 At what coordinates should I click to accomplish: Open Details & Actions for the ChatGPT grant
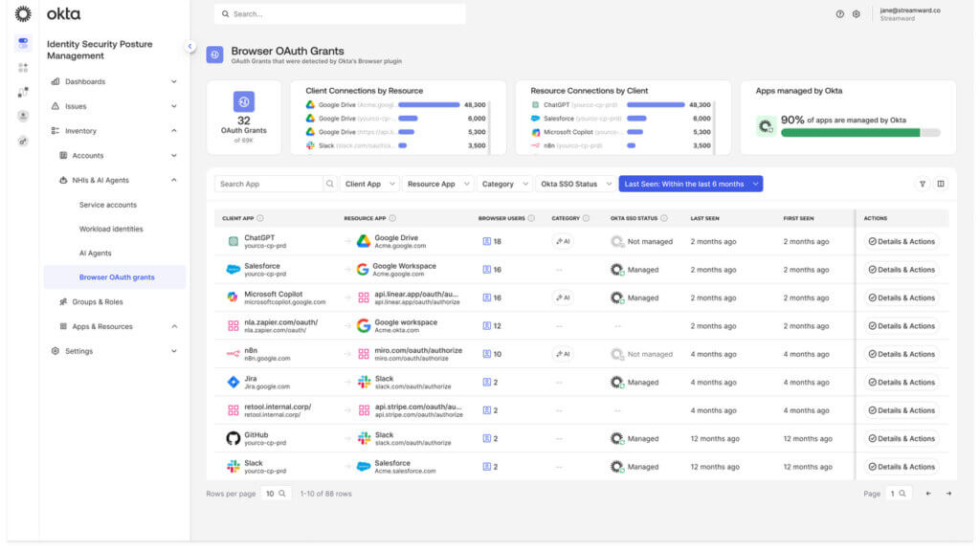click(898, 241)
